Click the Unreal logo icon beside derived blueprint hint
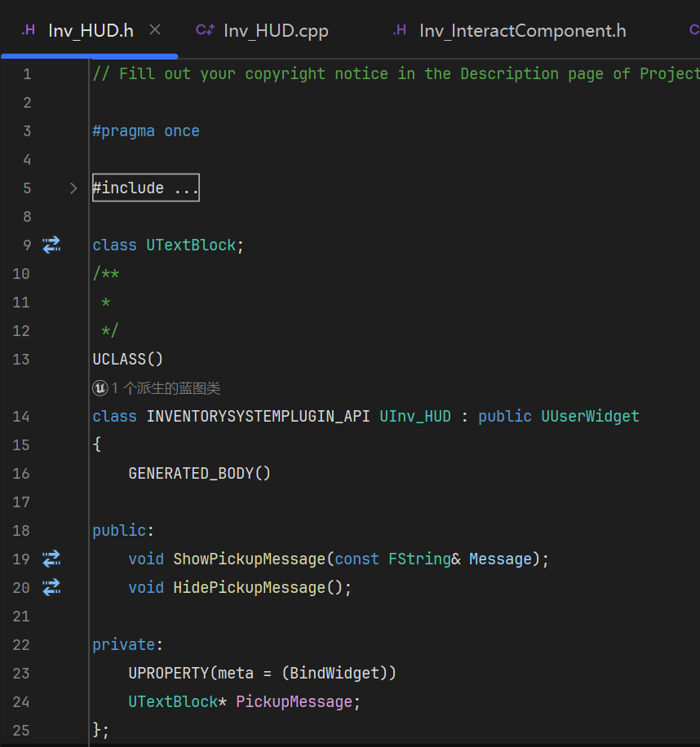 (x=100, y=388)
